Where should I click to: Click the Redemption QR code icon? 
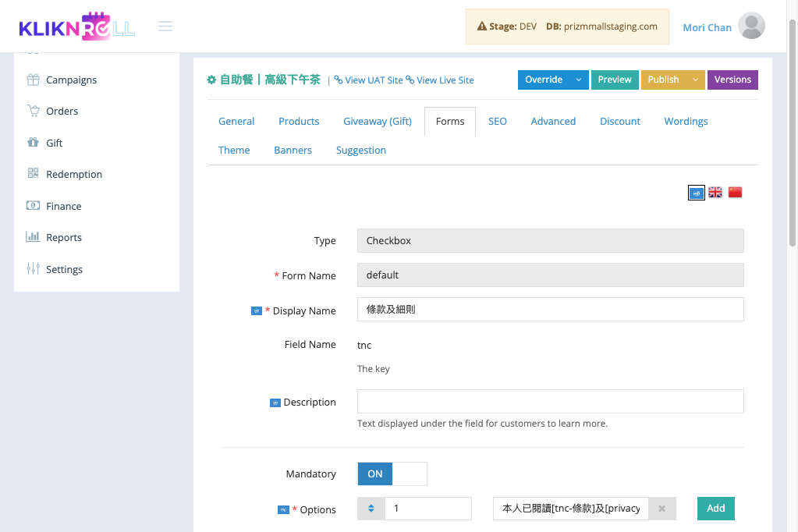33,174
